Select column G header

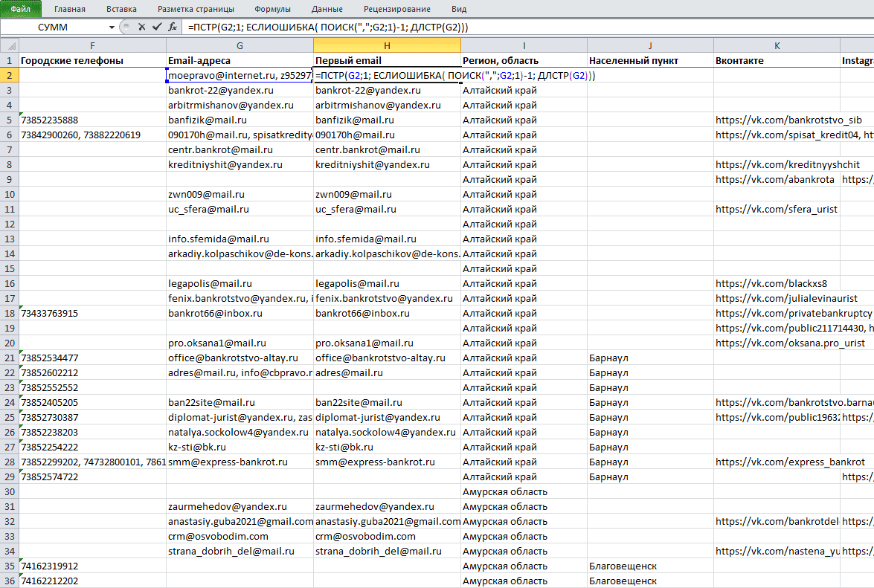[x=240, y=45]
